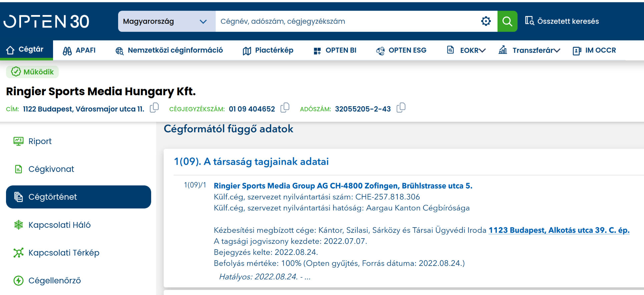Copy the company address to clipboard
This screenshot has width=644, height=295.
(x=154, y=108)
